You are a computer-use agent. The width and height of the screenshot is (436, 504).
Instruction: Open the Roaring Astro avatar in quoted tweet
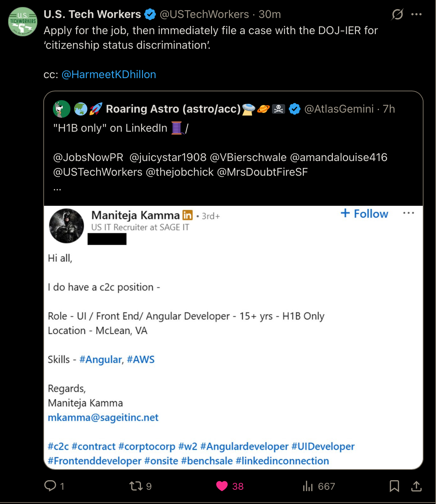tap(62, 109)
